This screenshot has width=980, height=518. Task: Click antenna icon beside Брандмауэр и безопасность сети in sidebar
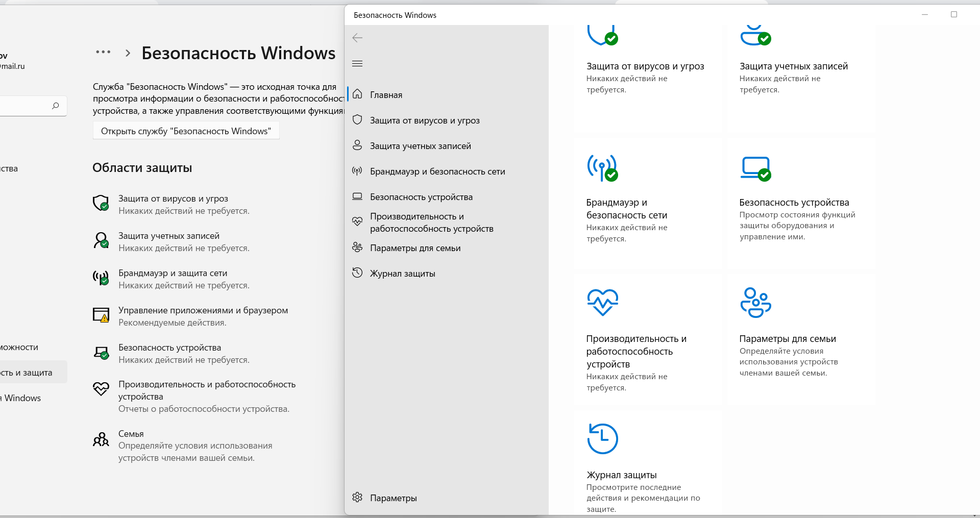point(357,171)
